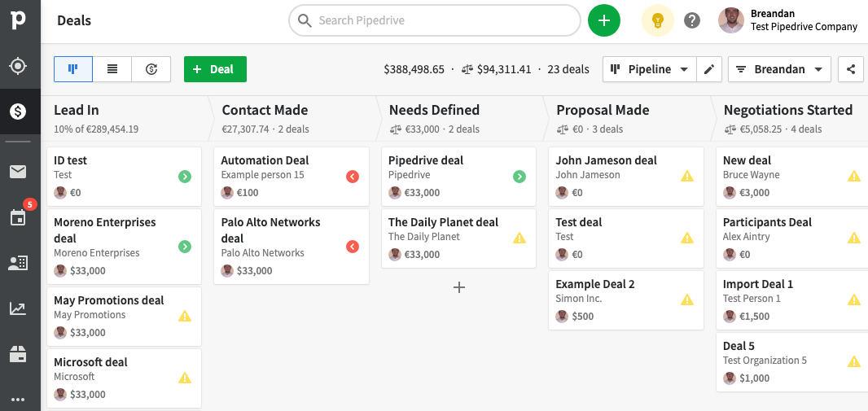The height and width of the screenshot is (411, 868).
Task: Open Contacts icon in sidebar
Action: pos(18,263)
